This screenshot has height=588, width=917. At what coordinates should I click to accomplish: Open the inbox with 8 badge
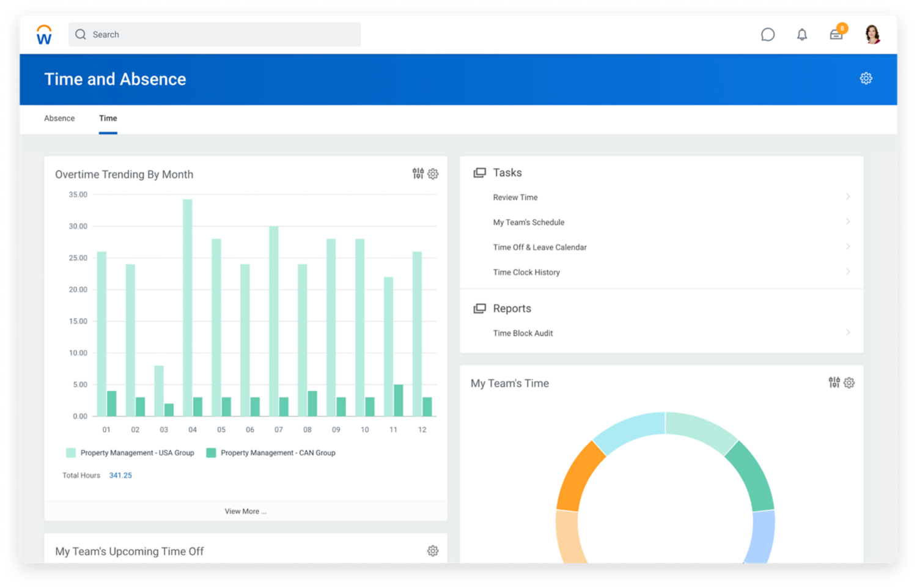pos(836,34)
